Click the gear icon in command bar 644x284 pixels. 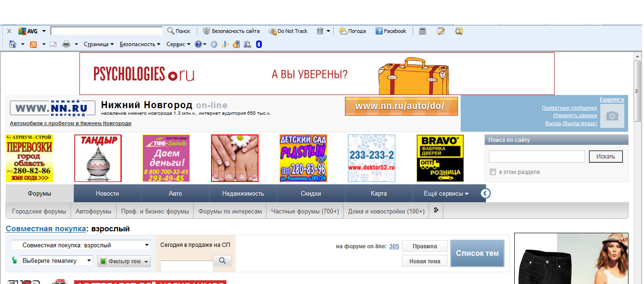(214, 44)
